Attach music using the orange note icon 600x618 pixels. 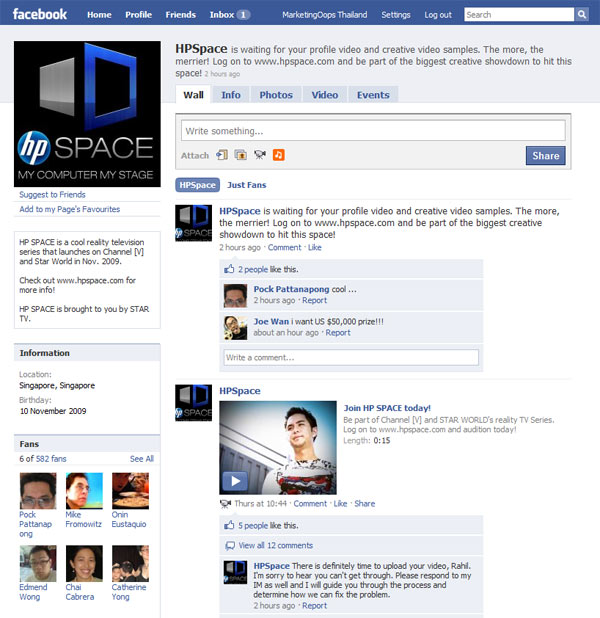(278, 155)
